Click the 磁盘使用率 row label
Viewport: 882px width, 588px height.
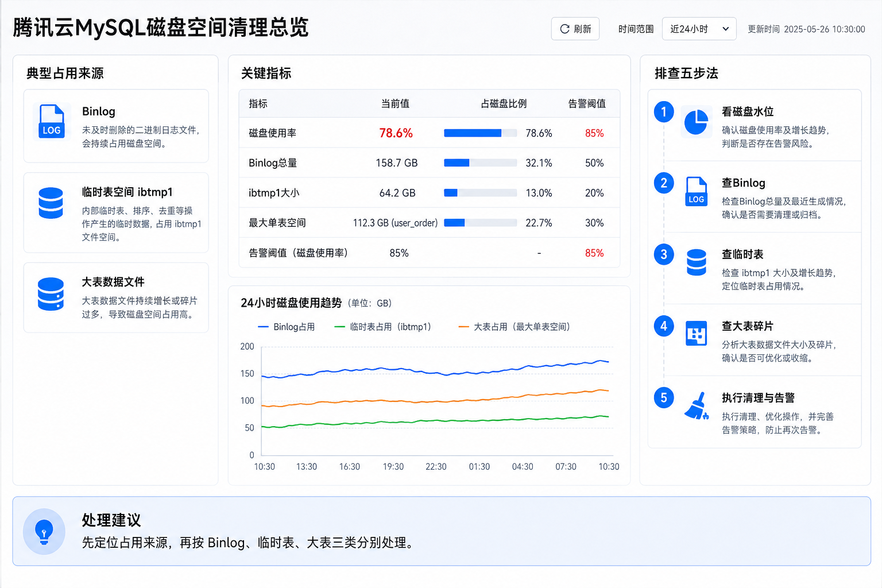(272, 133)
